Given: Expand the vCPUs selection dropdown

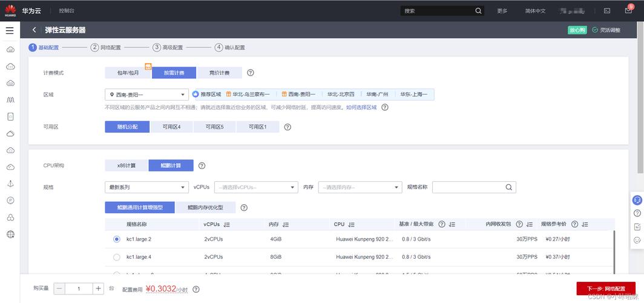Looking at the screenshot, I should 257,187.
